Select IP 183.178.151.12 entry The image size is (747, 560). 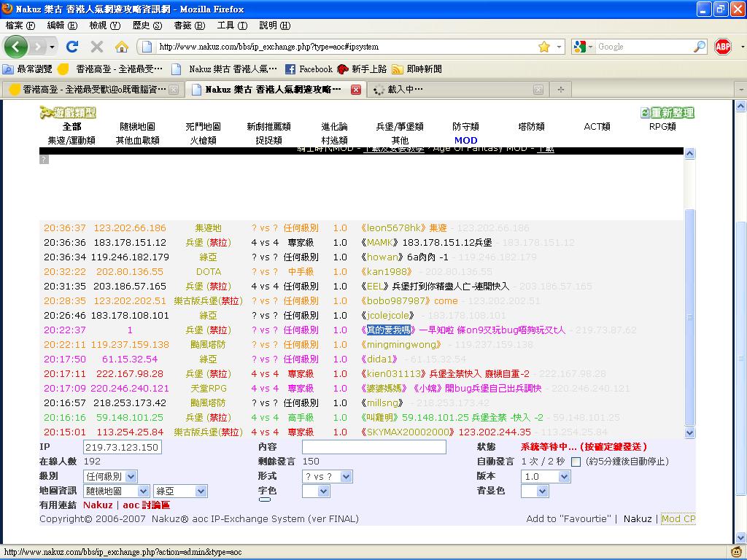click(x=130, y=242)
